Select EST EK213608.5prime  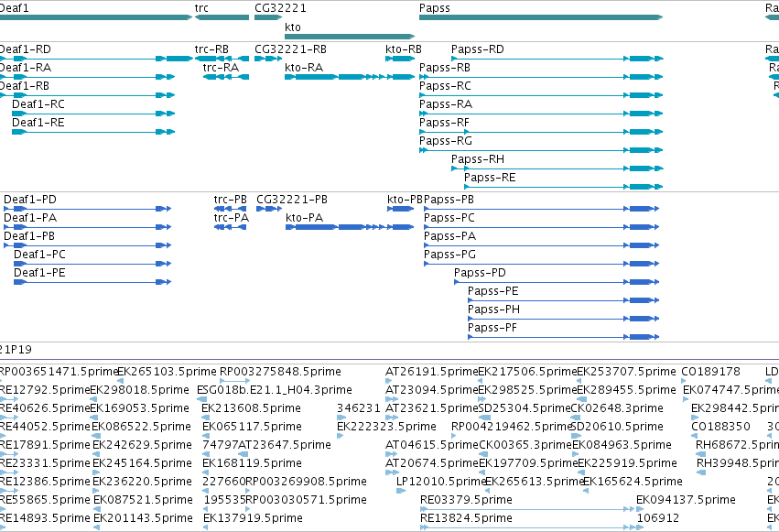251,408
